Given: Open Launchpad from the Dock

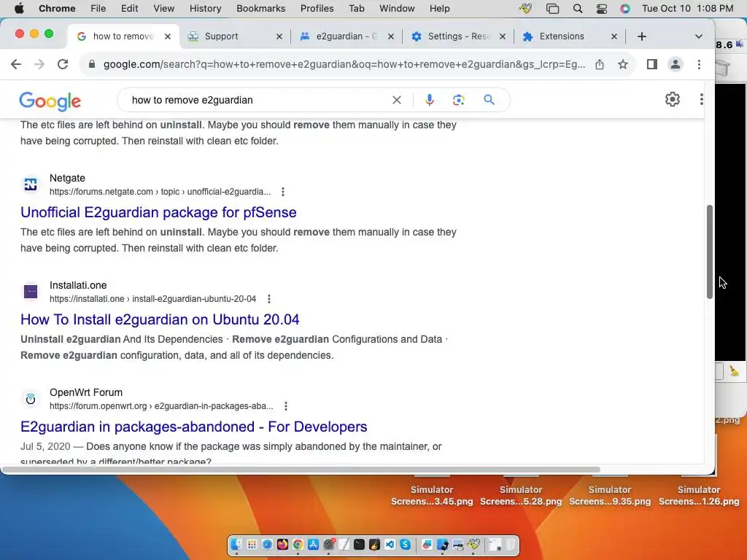Looking at the screenshot, I should pos(252,545).
